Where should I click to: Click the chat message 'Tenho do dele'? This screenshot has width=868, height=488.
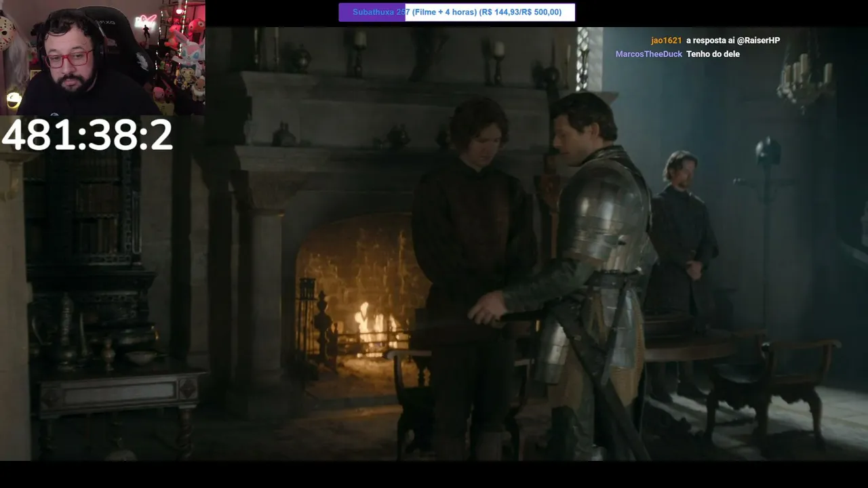click(x=713, y=54)
